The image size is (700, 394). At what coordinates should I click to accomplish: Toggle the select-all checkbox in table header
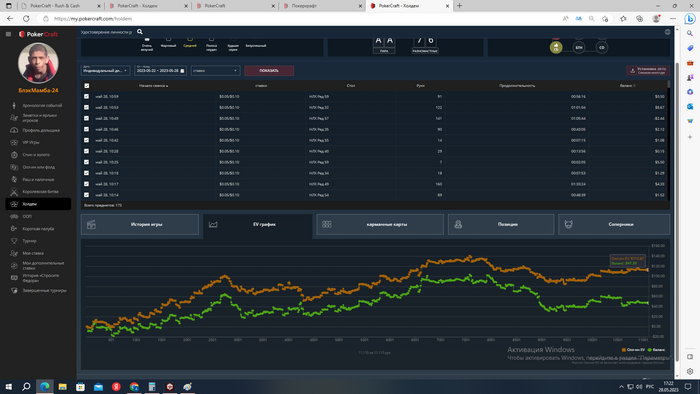[87, 86]
